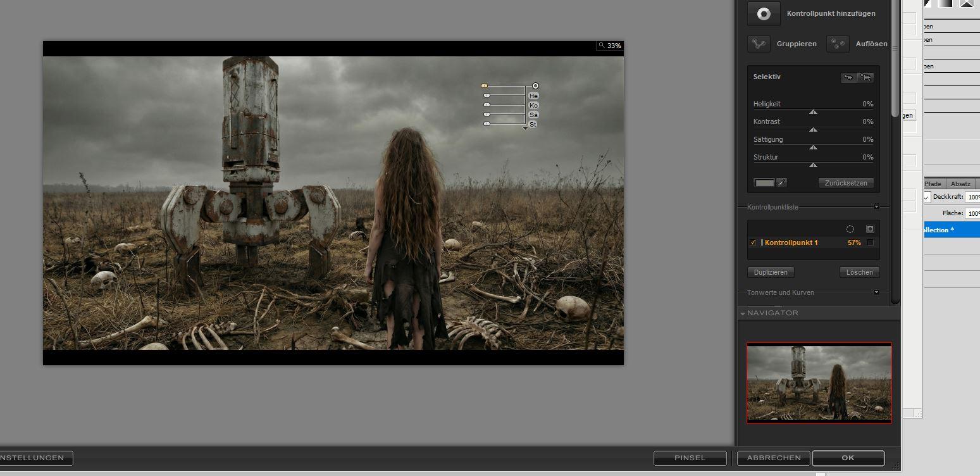Click the Sä slider handle on the image control point

(487, 115)
